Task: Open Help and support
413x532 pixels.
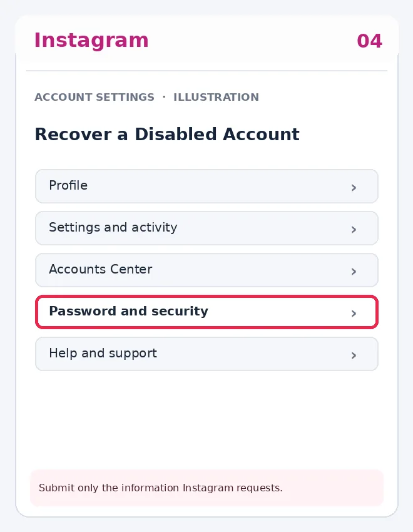Action: [x=206, y=354]
